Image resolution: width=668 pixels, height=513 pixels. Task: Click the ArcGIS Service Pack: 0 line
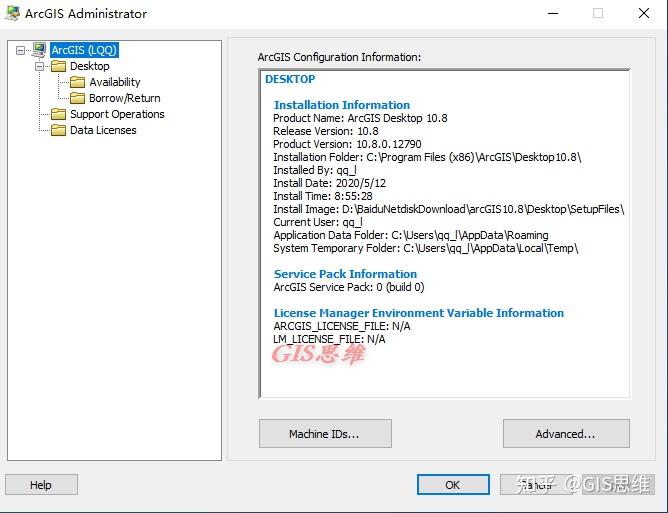[349, 287]
